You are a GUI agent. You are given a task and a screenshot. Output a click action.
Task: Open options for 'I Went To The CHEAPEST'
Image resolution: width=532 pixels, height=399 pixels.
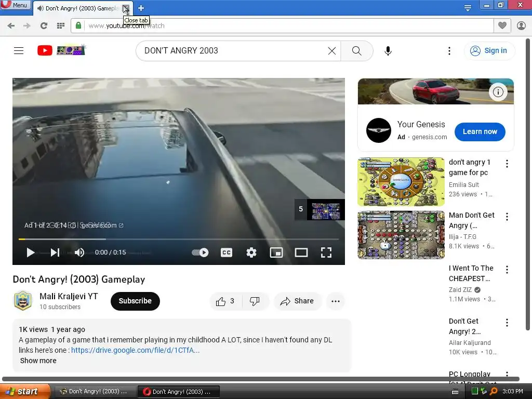pos(507,270)
